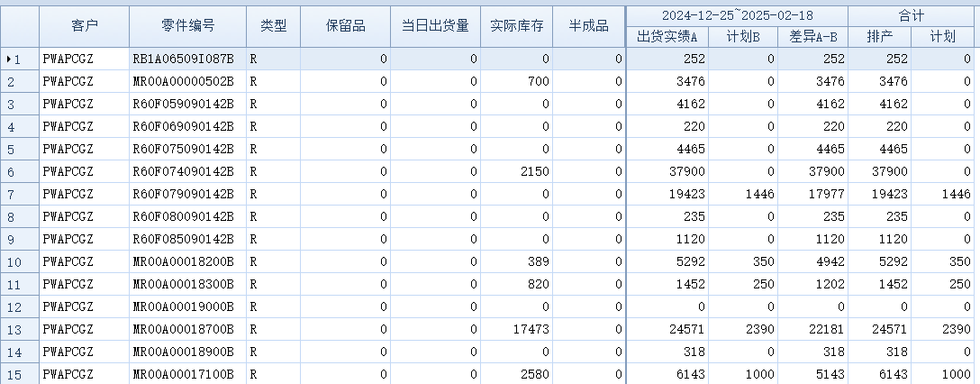Click the 2024-12-25~2025-02-18 date range header
The image size is (980, 384).
click(737, 15)
